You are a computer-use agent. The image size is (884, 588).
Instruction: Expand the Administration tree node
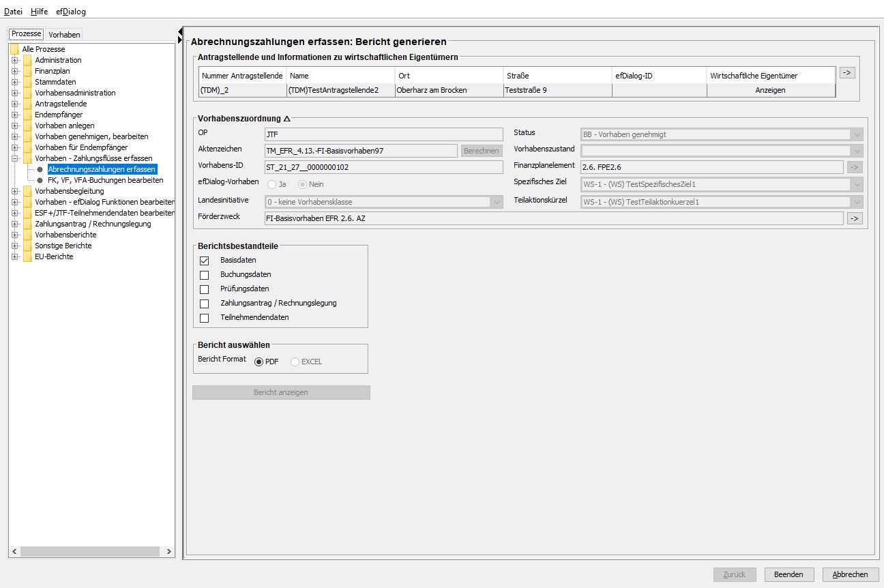pos(14,60)
